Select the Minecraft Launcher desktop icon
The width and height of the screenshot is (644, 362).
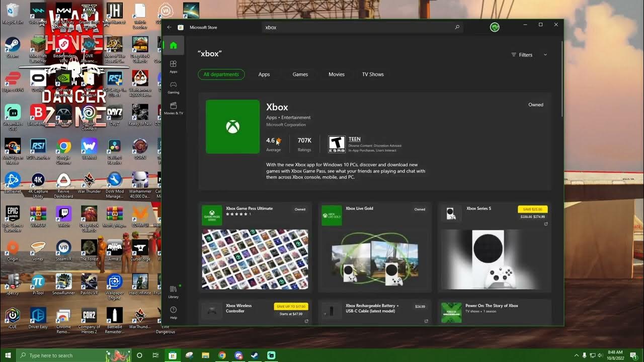pos(38,50)
